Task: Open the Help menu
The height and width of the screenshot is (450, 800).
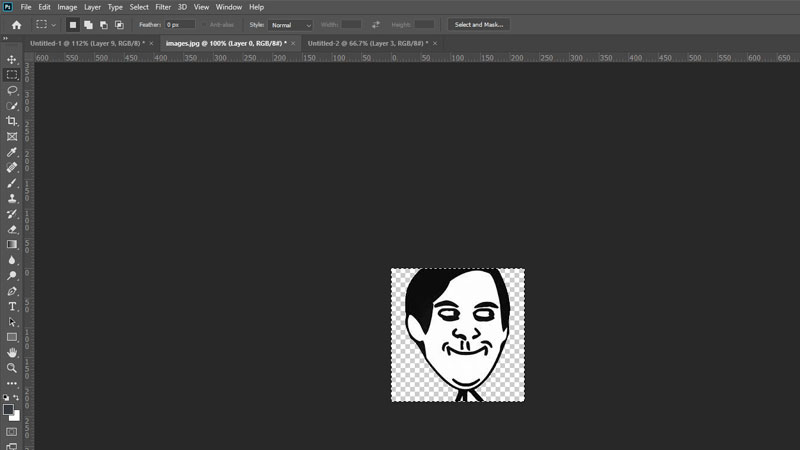Action: point(256,7)
